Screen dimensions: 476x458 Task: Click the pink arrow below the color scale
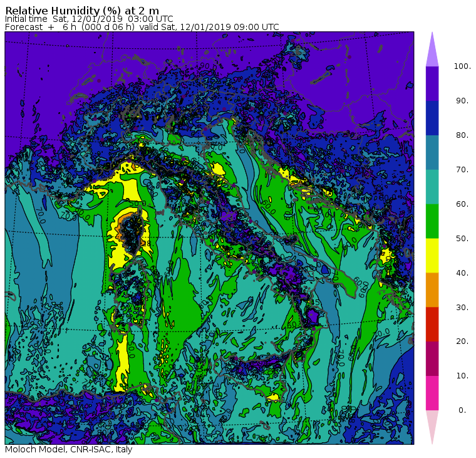[x=432, y=425]
